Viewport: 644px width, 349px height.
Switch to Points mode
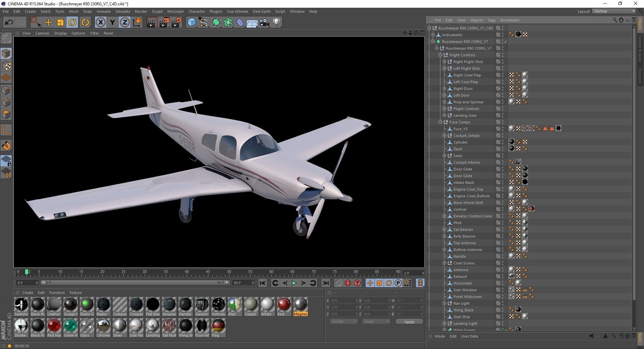point(6,90)
